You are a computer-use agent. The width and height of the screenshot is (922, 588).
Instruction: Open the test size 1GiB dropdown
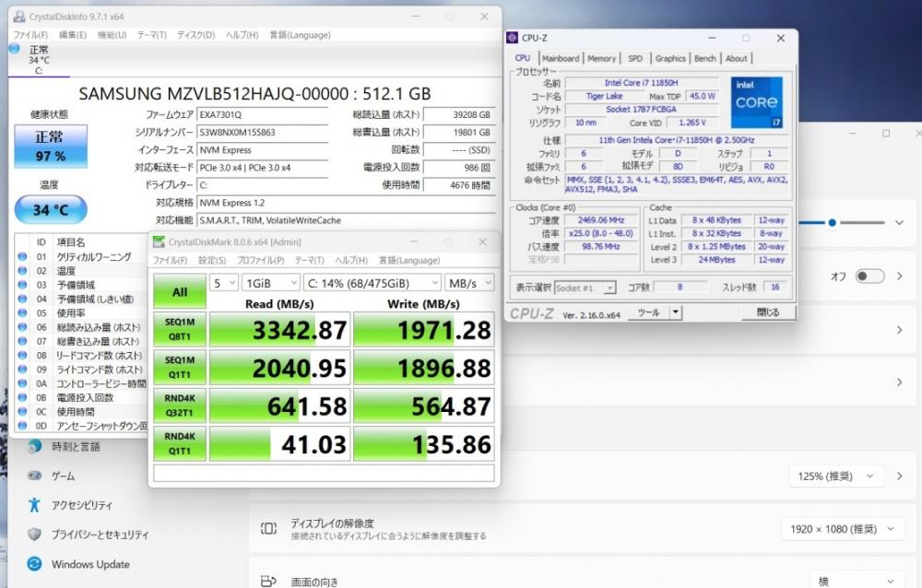tap(268, 283)
